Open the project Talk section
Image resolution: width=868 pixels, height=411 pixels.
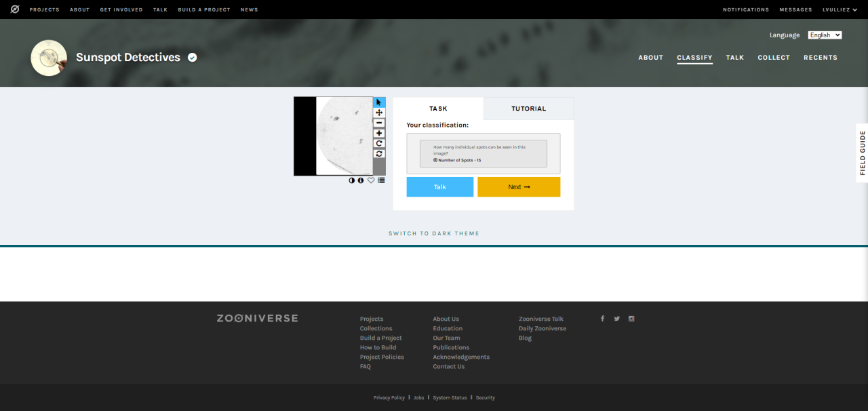735,58
